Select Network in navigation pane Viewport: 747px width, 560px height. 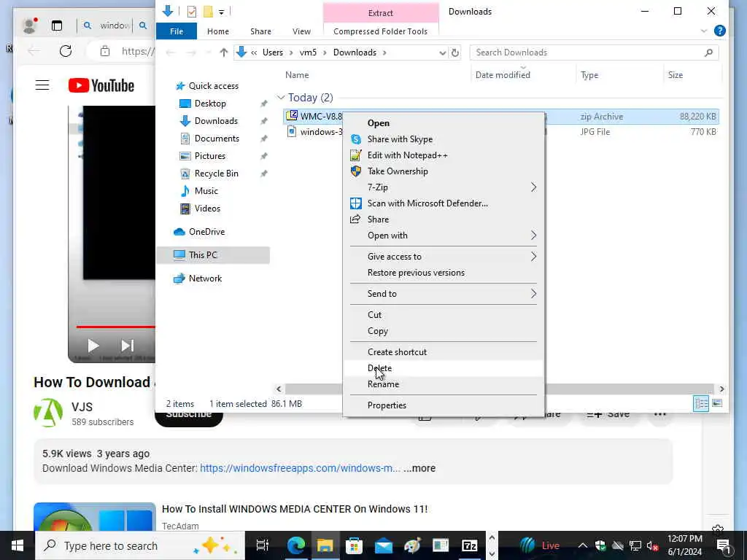[x=205, y=278]
